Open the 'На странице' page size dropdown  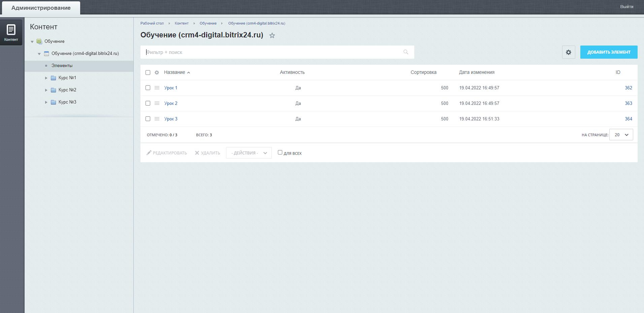pos(621,135)
